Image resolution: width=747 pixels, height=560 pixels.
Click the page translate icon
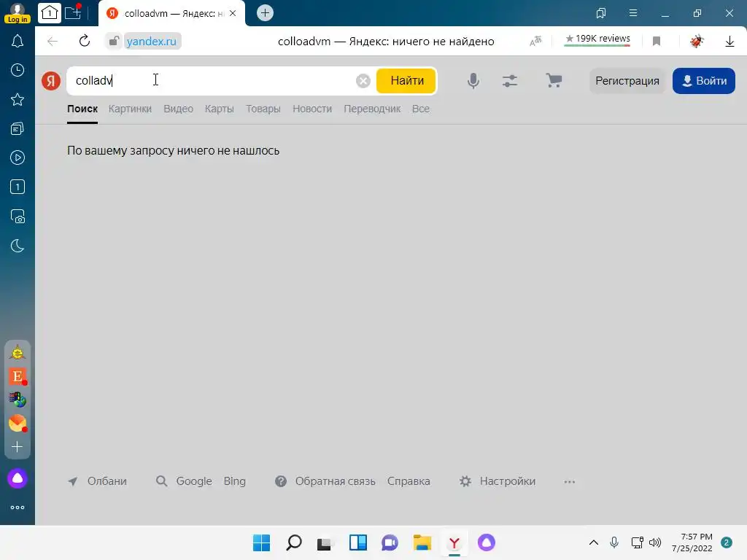point(535,42)
